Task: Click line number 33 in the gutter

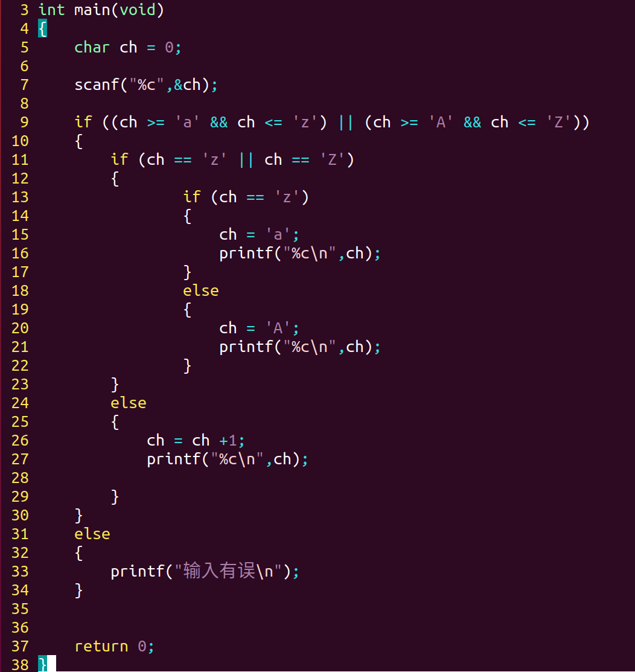Action: pos(20,571)
